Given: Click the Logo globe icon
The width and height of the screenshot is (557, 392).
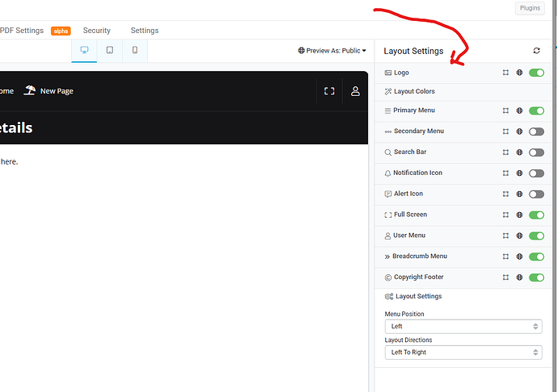Looking at the screenshot, I should click(519, 73).
